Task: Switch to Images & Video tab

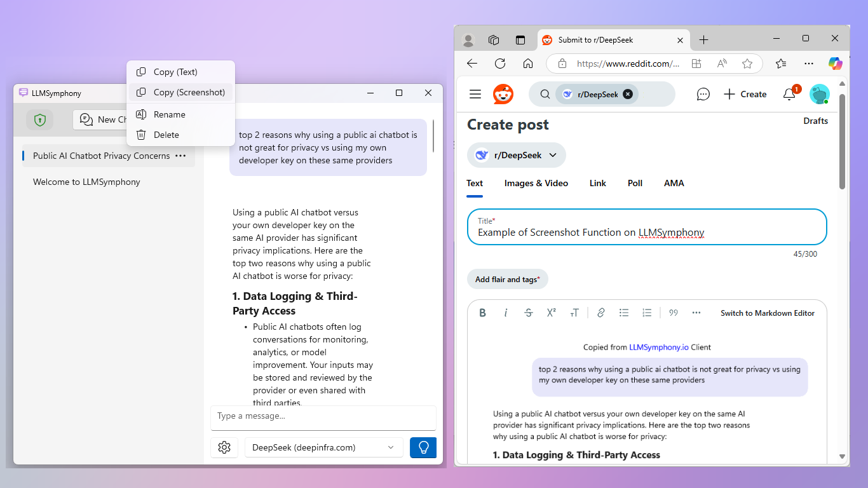Action: point(536,183)
